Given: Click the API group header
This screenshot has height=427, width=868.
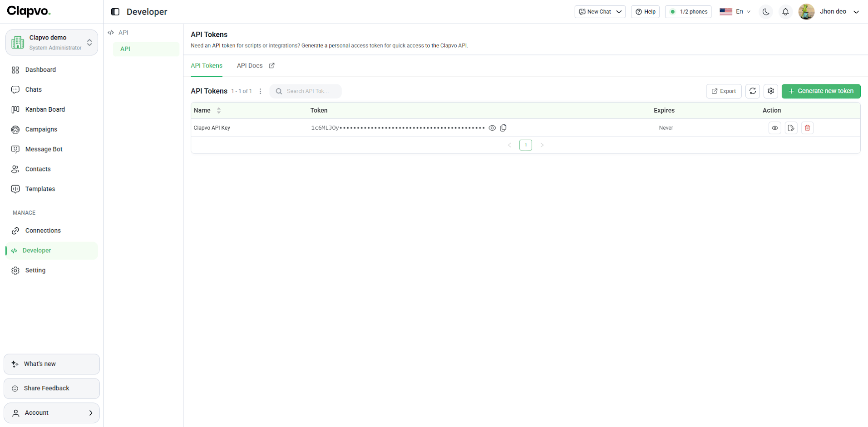Looking at the screenshot, I should point(118,33).
